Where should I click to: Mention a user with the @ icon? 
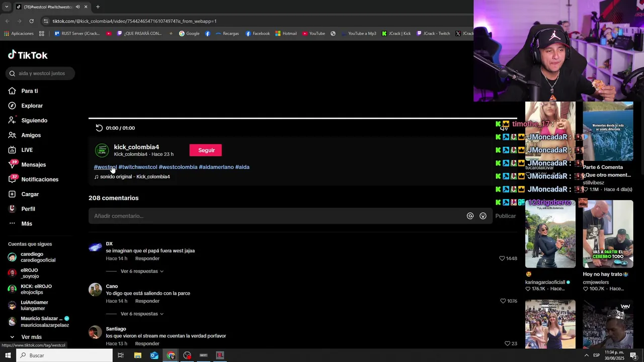click(470, 216)
